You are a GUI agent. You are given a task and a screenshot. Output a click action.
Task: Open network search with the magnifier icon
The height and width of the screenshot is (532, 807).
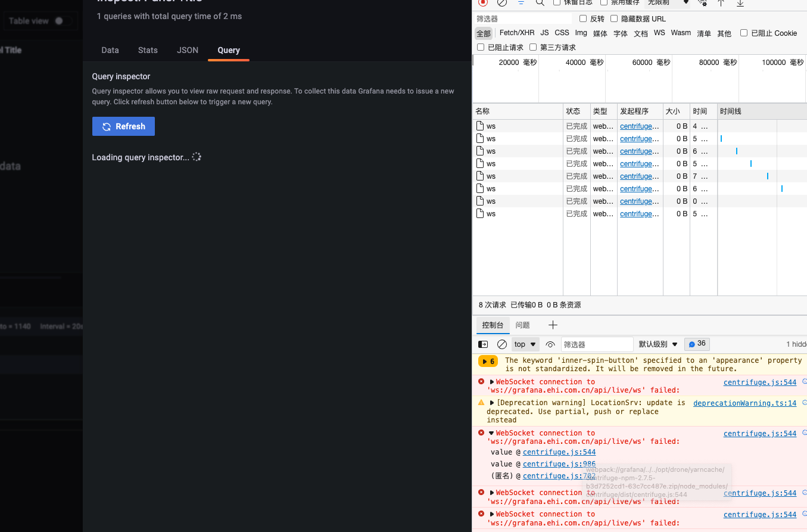[x=538, y=3]
